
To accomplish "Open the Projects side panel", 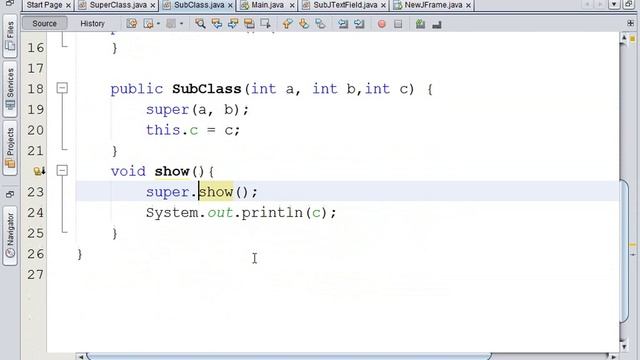I will pyautogui.click(x=10, y=148).
